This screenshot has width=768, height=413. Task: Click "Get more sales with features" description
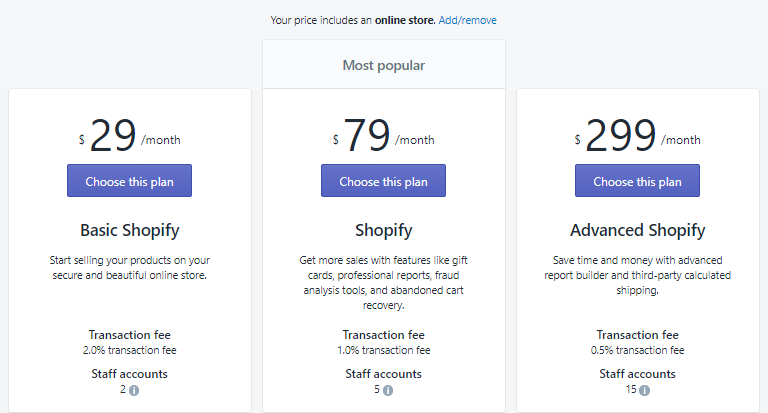(x=384, y=283)
